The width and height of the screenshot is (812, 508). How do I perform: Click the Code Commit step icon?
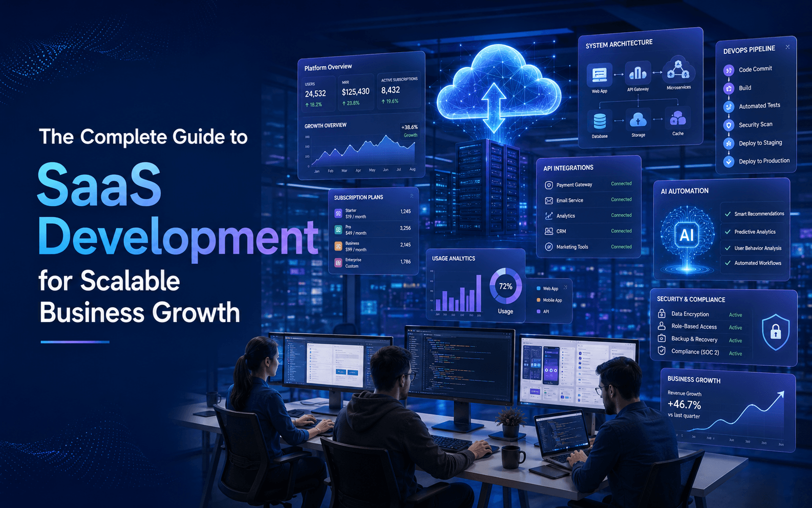(x=729, y=70)
